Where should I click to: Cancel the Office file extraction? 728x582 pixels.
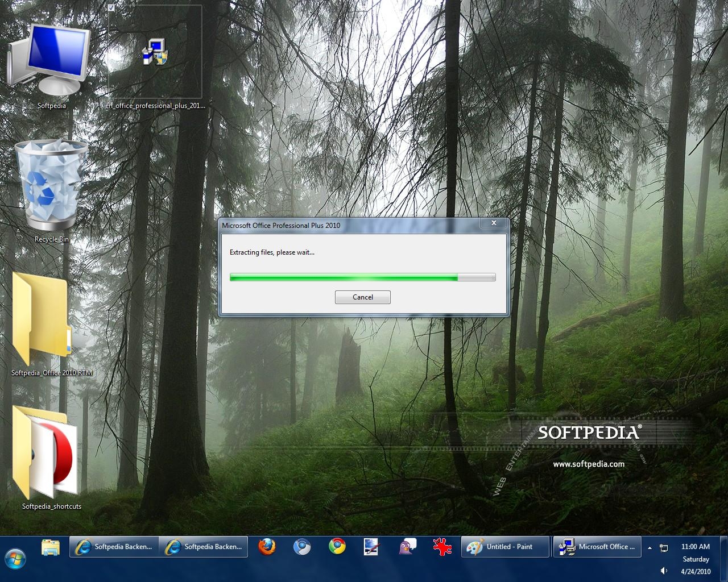pyautogui.click(x=362, y=297)
